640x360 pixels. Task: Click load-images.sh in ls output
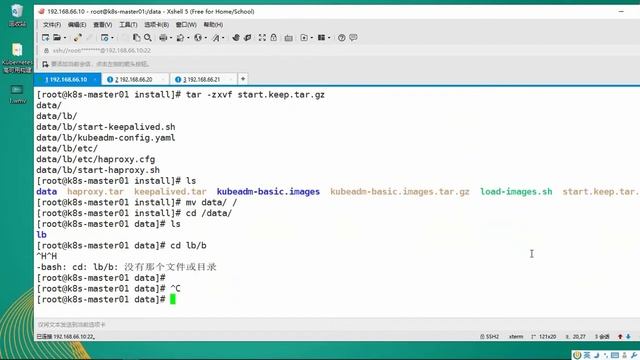pos(516,191)
